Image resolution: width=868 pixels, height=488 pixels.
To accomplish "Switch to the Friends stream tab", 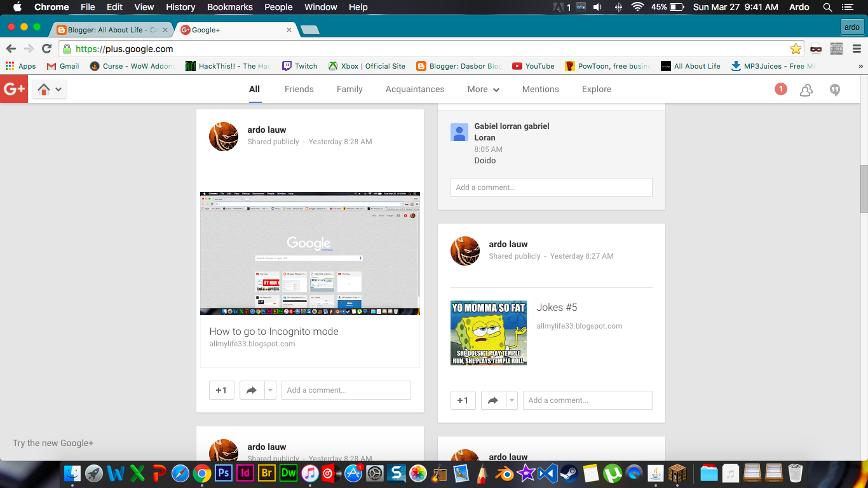I will pos(299,89).
